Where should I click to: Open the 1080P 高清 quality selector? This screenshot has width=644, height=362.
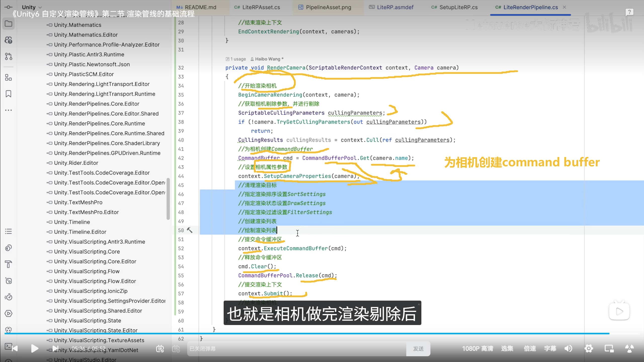pos(477,348)
